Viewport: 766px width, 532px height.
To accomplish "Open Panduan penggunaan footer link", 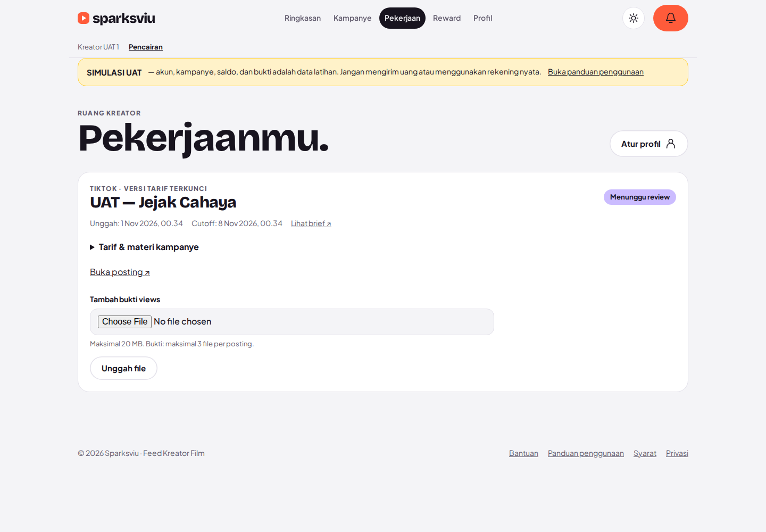I will pos(586,453).
